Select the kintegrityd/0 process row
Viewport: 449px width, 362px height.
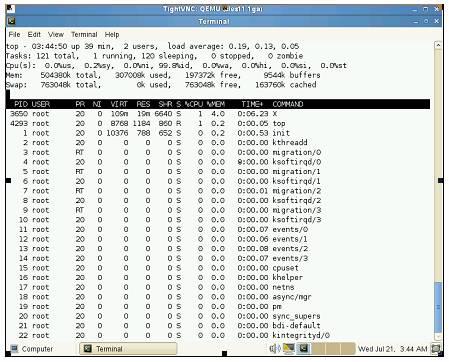pos(218,335)
